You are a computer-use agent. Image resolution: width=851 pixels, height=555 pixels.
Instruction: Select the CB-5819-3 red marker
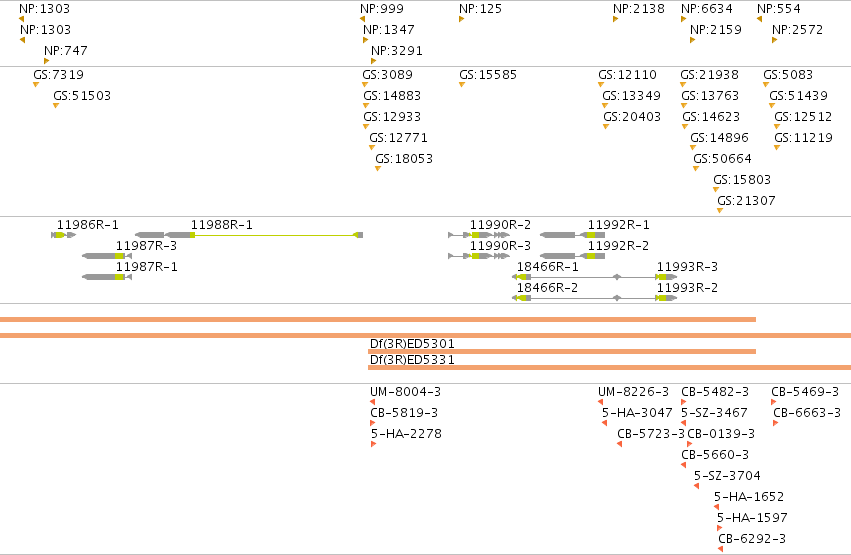[373, 423]
